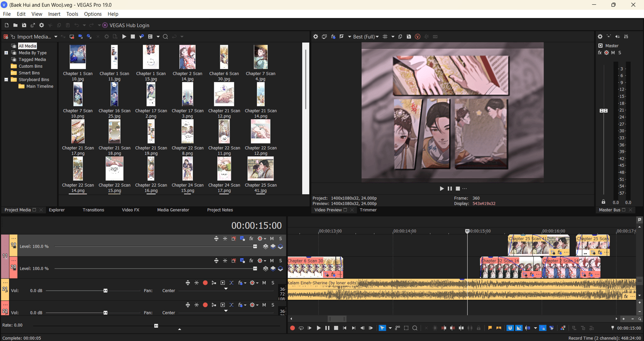Open the Tools menu
644x341 pixels.
[x=72, y=14]
